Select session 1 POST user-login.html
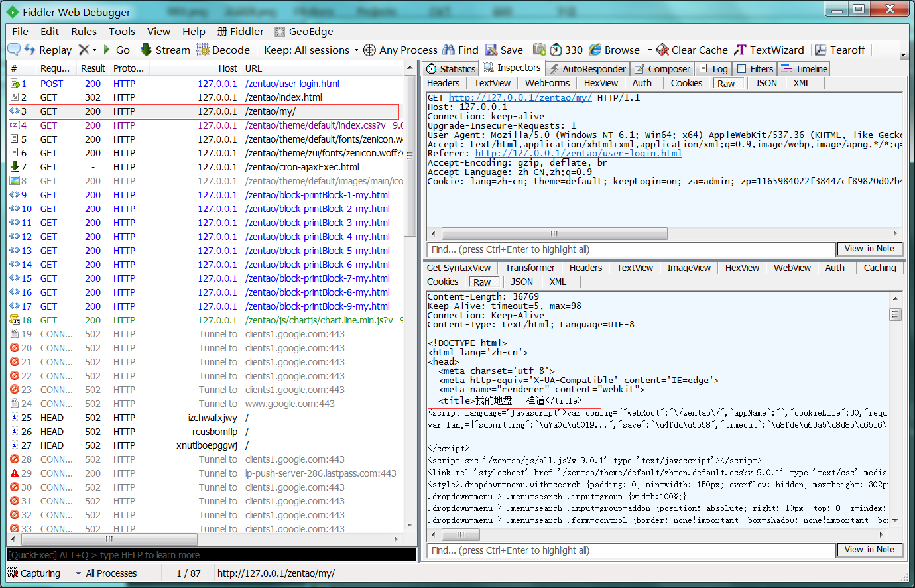 coord(204,84)
